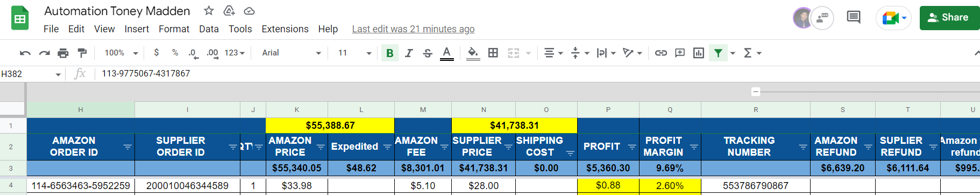Screen dimensions: 980x195
Task: Open the font size dropdown
Action: coord(355,53)
